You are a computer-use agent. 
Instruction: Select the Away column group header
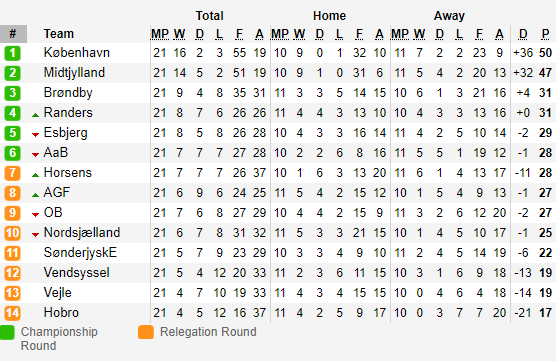(x=449, y=16)
